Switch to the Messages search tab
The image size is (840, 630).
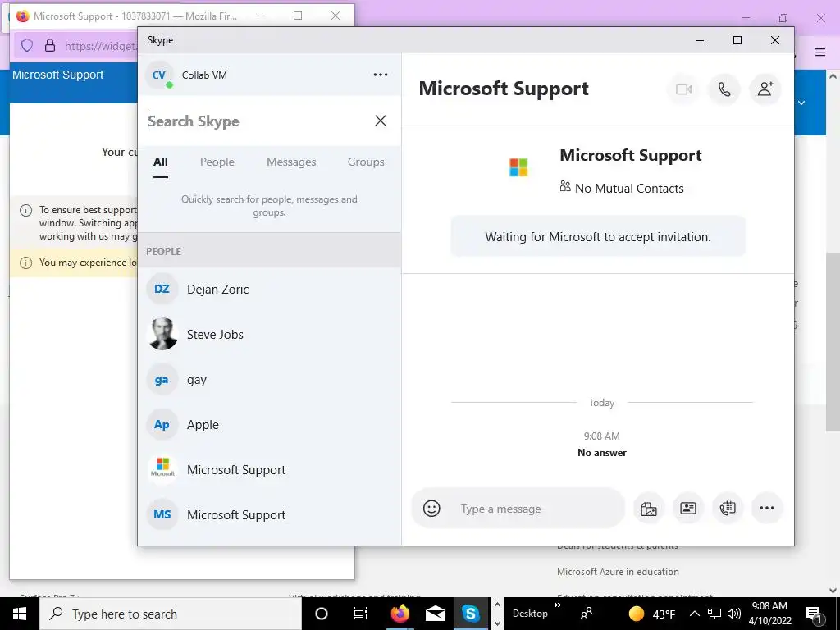291,162
